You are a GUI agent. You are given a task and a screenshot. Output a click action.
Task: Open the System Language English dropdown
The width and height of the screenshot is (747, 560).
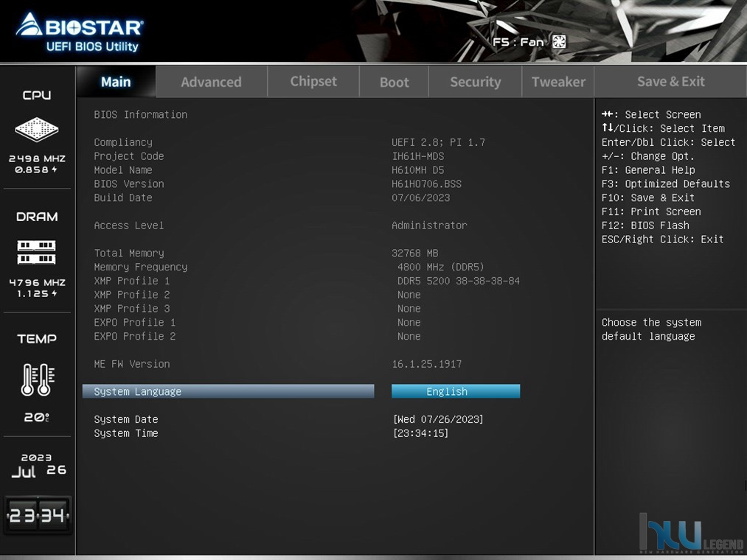[x=456, y=391]
